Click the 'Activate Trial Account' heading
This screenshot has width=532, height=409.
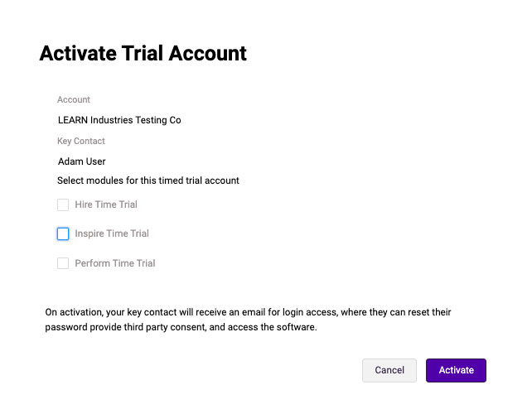143,54
